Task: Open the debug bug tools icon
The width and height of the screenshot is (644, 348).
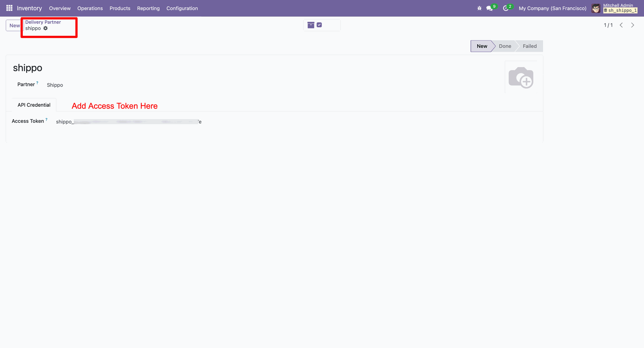Action: pos(479,8)
